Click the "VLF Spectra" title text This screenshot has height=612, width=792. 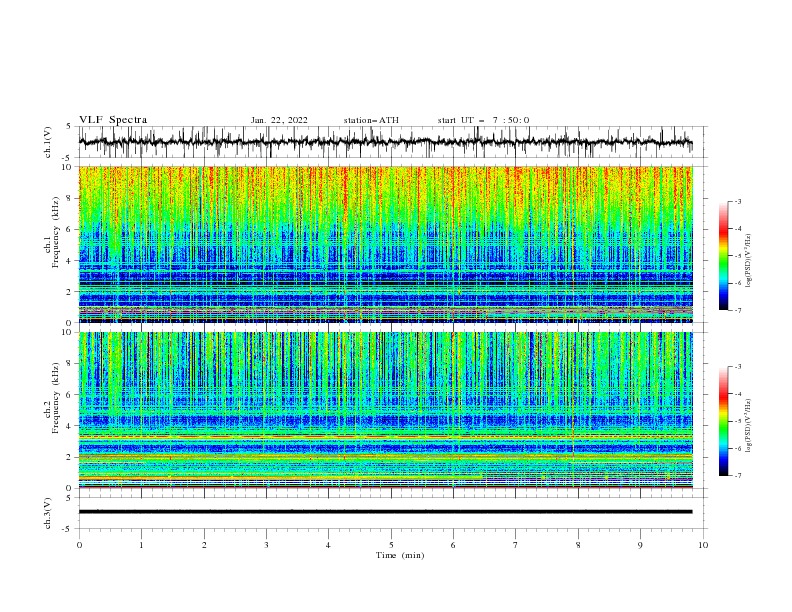coord(113,120)
